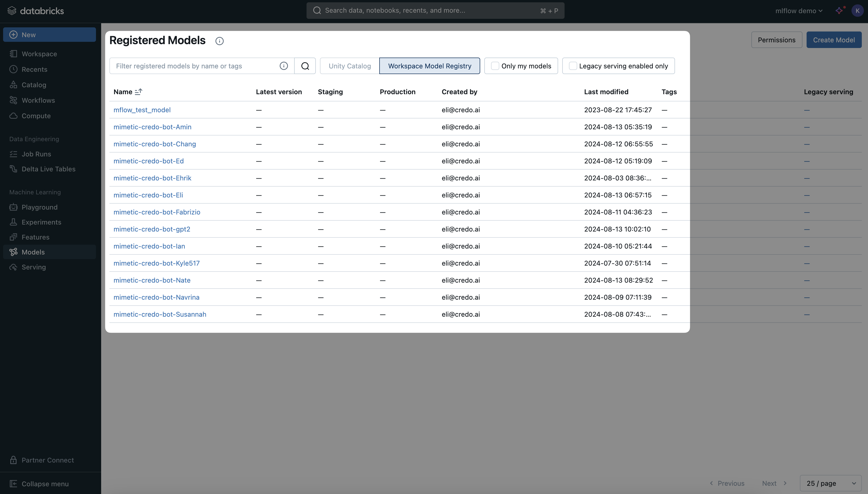This screenshot has height=494, width=868.
Task: Open the mimetic-credo-bot-Nate model
Action: 152,280
